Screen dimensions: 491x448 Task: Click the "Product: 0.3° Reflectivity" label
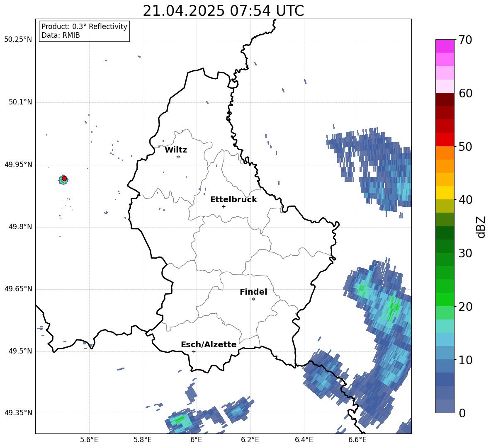coord(84,27)
